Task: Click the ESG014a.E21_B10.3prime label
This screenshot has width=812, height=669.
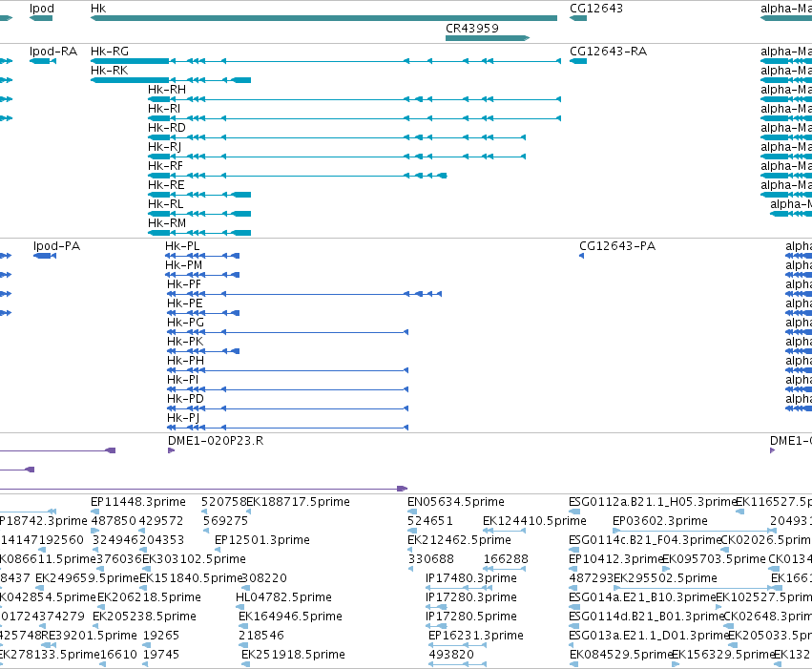Action: pos(642,597)
